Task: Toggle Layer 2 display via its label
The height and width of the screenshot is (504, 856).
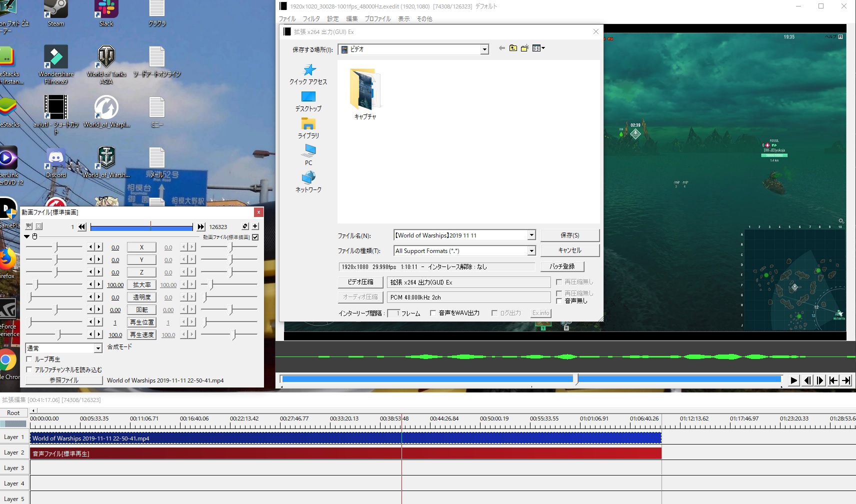Action: [14, 452]
